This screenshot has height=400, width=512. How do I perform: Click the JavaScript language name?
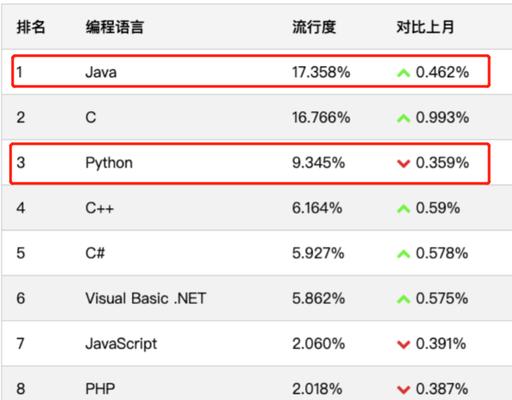point(121,344)
